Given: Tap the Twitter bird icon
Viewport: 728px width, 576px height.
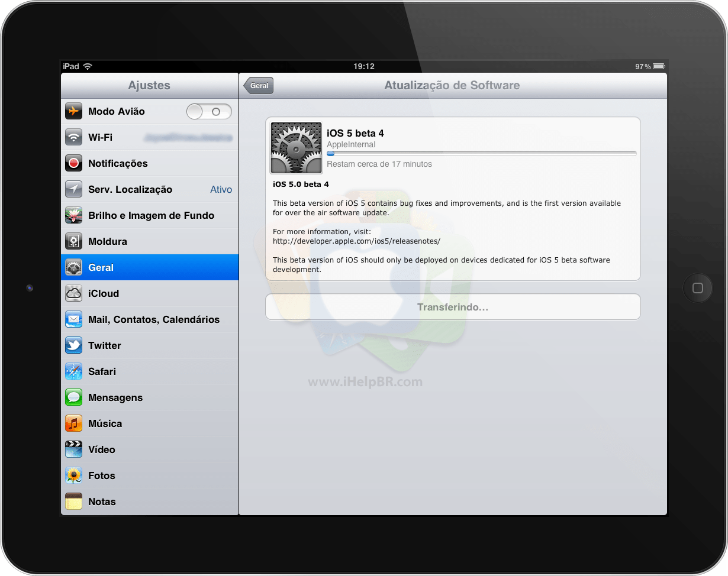Looking at the screenshot, I should tap(73, 345).
